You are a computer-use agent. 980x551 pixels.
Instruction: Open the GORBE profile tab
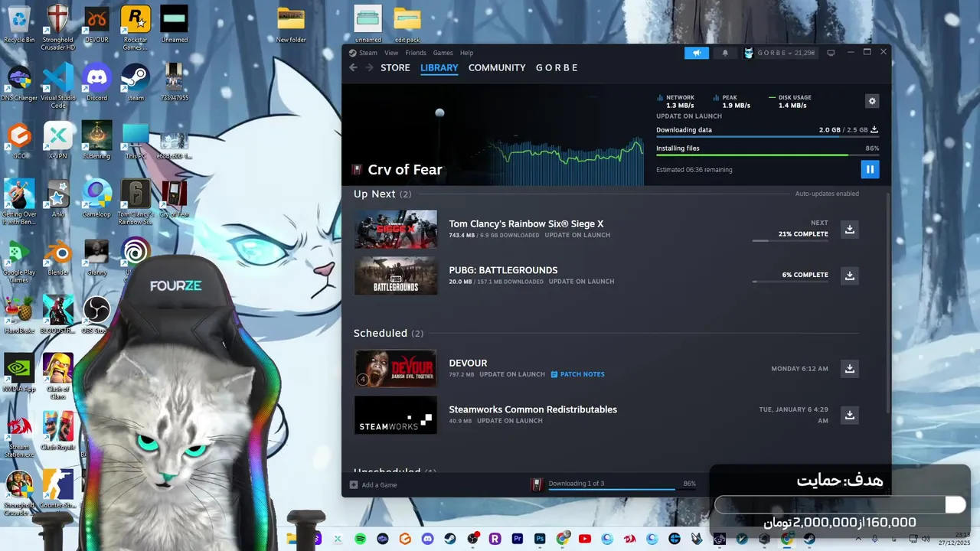pyautogui.click(x=557, y=67)
